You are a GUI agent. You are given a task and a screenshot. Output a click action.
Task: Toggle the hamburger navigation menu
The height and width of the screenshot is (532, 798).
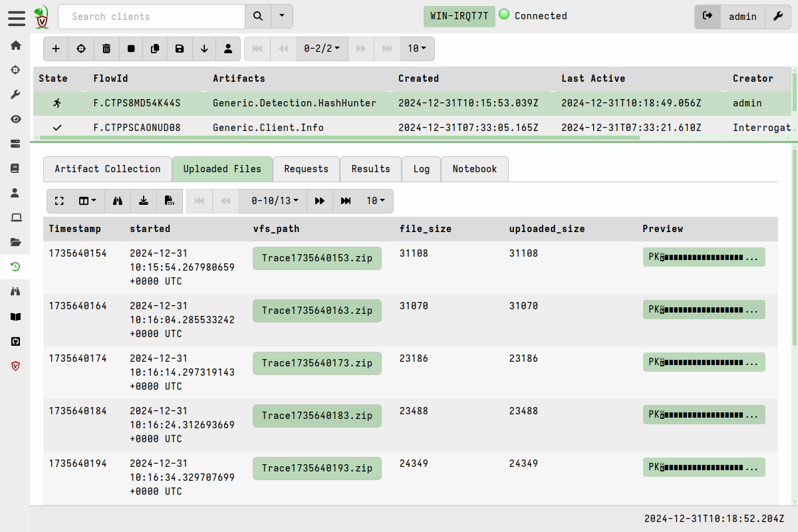[x=17, y=18]
